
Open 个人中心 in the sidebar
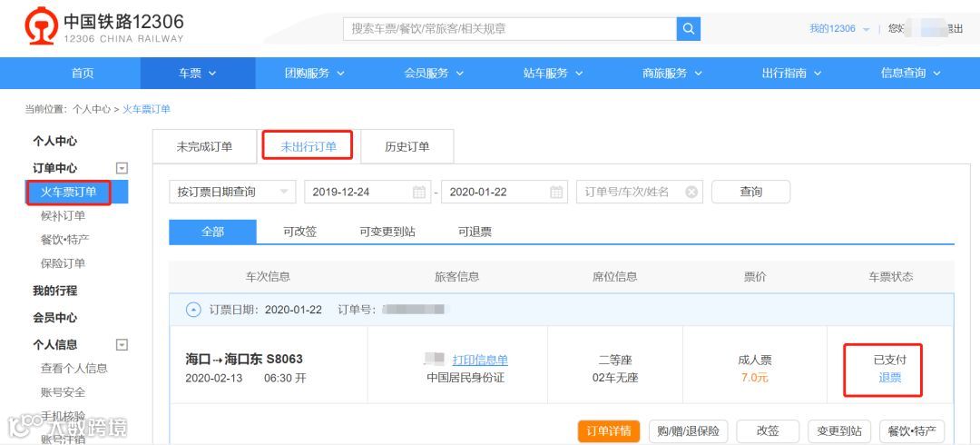pyautogui.click(x=55, y=142)
